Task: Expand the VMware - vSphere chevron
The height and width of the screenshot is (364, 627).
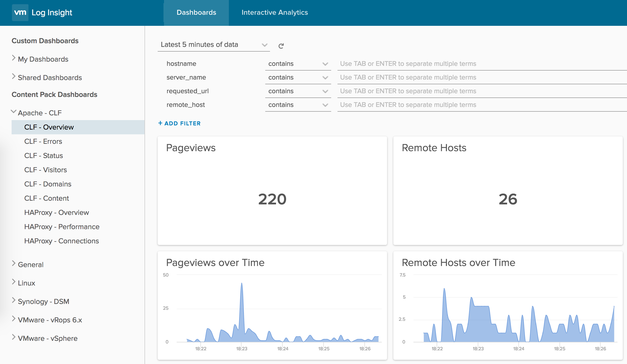Action: pyautogui.click(x=14, y=337)
